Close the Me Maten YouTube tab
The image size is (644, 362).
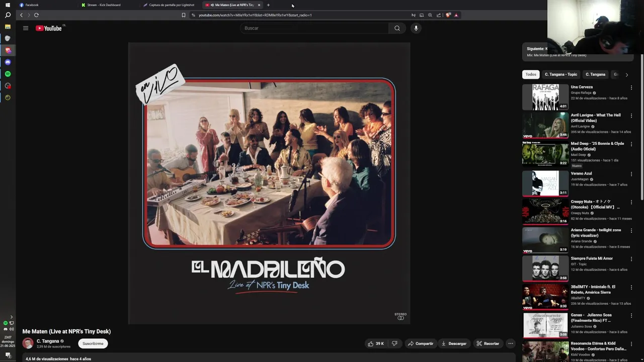(x=259, y=5)
